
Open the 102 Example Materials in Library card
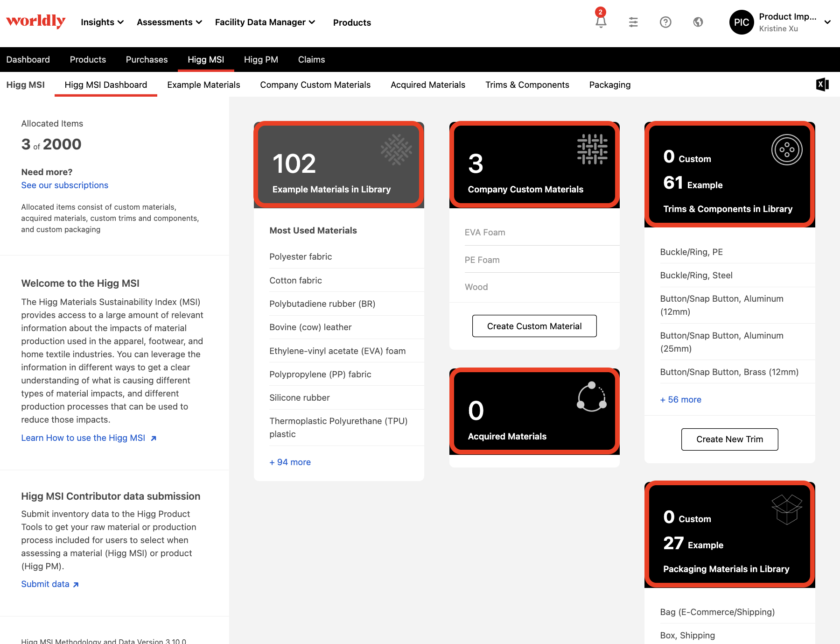tap(339, 164)
